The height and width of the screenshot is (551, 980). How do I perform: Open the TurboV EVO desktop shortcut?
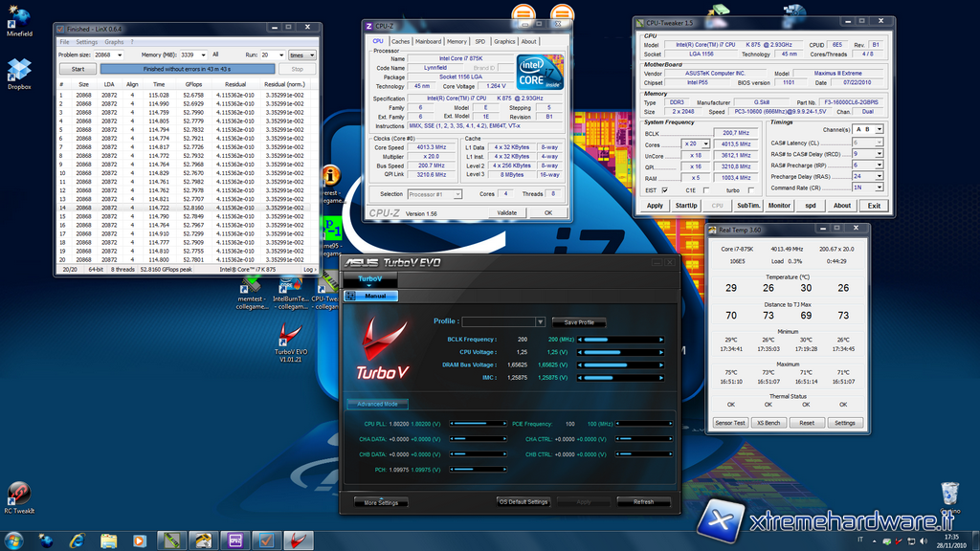(293, 334)
